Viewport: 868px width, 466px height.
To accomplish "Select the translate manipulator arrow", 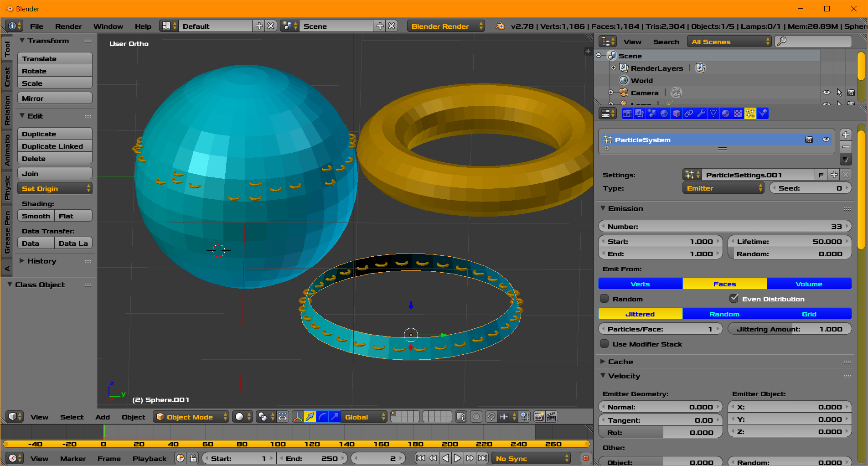I will tap(310, 417).
